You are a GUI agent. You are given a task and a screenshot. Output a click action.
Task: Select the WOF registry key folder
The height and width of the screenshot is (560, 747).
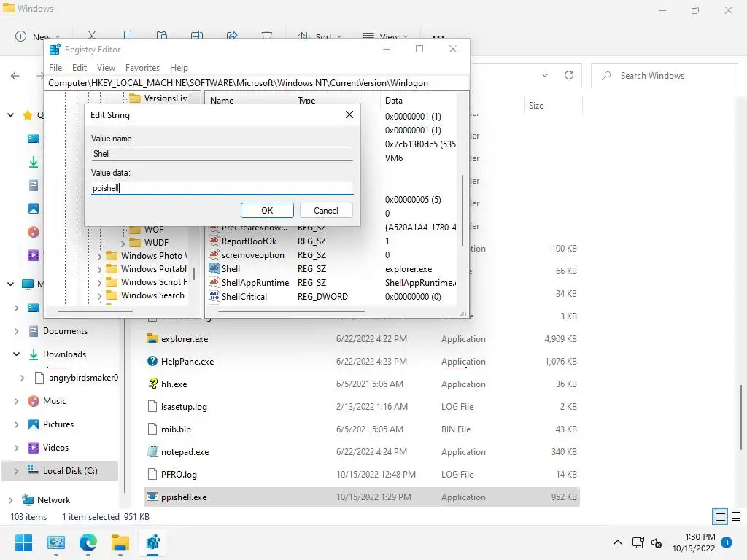(x=153, y=230)
